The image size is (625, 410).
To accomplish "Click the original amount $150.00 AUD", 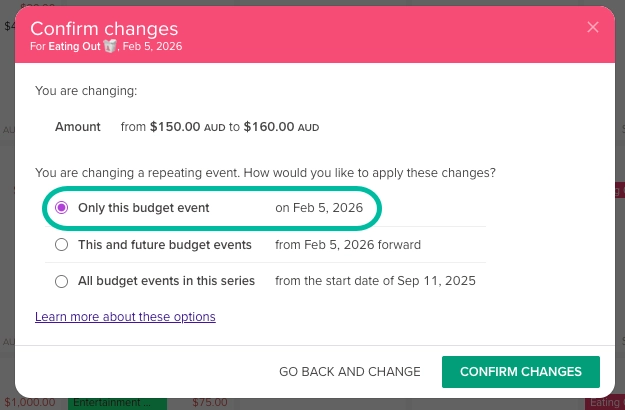I will pos(187,127).
